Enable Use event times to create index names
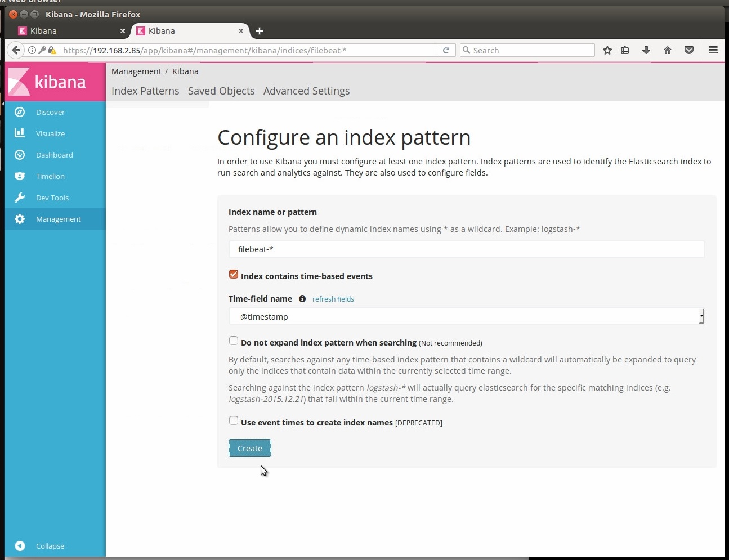The height and width of the screenshot is (560, 729). click(x=234, y=420)
